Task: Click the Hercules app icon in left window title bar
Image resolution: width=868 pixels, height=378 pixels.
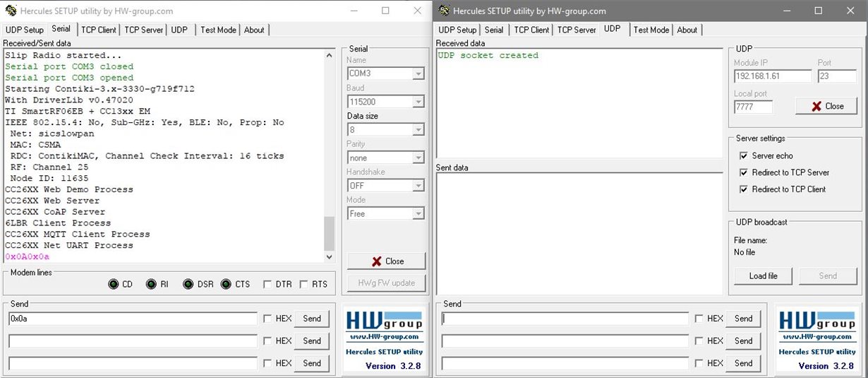Action: point(11,11)
